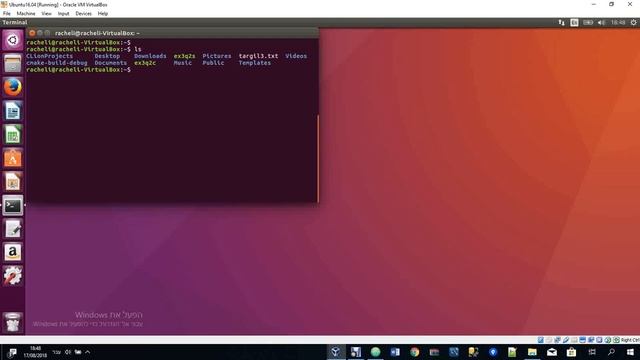This screenshot has width=640, height=360.
Task: Click the terminal scrollbar handle
Action: pos(318,159)
